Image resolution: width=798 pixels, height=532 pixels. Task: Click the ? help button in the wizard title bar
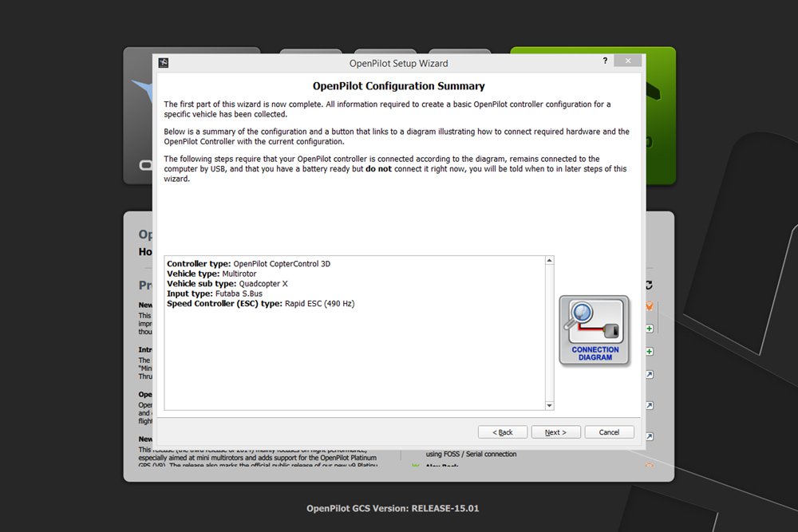(x=605, y=61)
